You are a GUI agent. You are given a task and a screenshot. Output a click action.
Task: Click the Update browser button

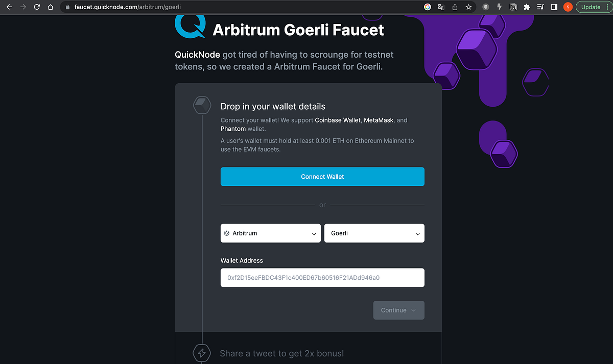tap(591, 7)
